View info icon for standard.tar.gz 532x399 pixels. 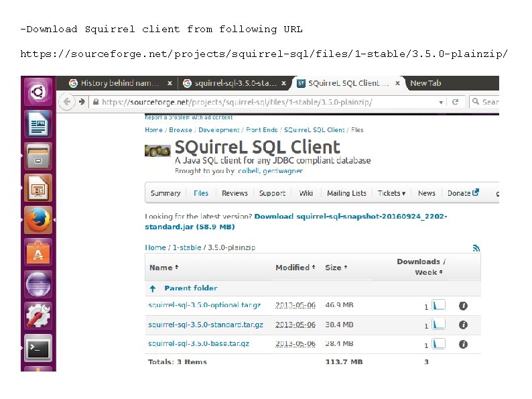[x=463, y=325]
